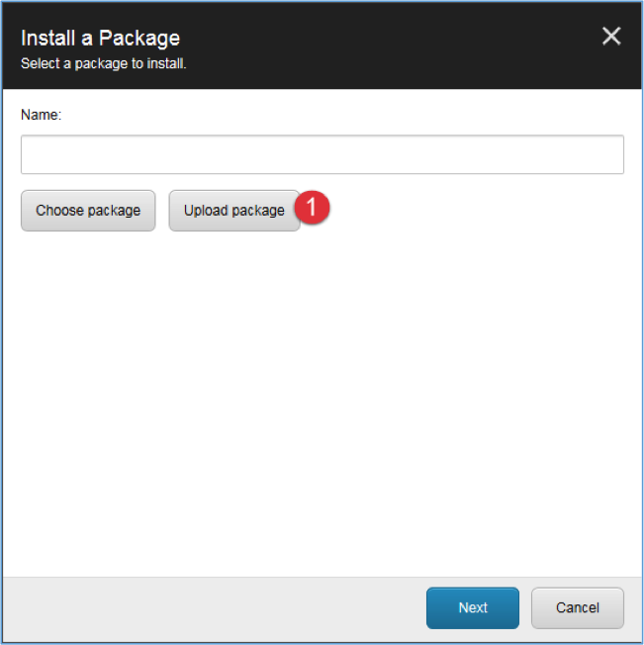The height and width of the screenshot is (645, 644).
Task: Focus the package Name text field
Action: [322, 154]
